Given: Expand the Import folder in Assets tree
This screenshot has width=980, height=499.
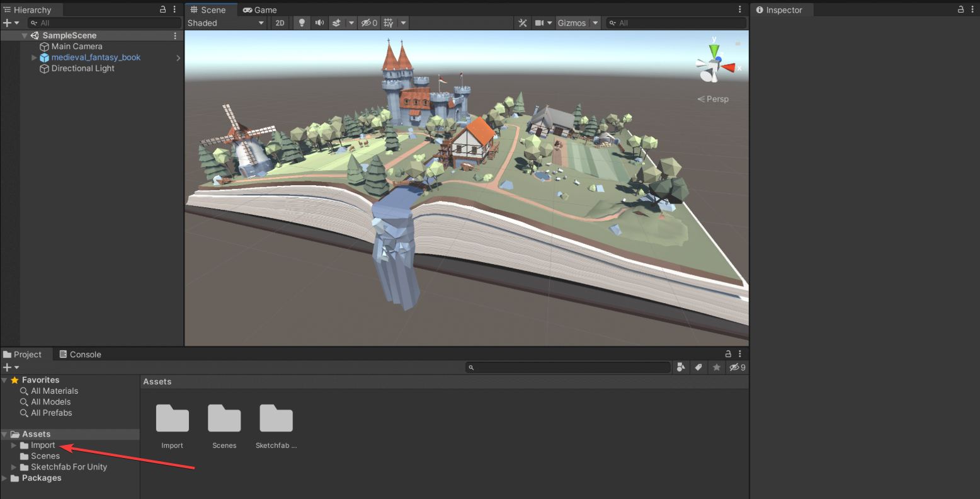Looking at the screenshot, I should pyautogui.click(x=14, y=445).
